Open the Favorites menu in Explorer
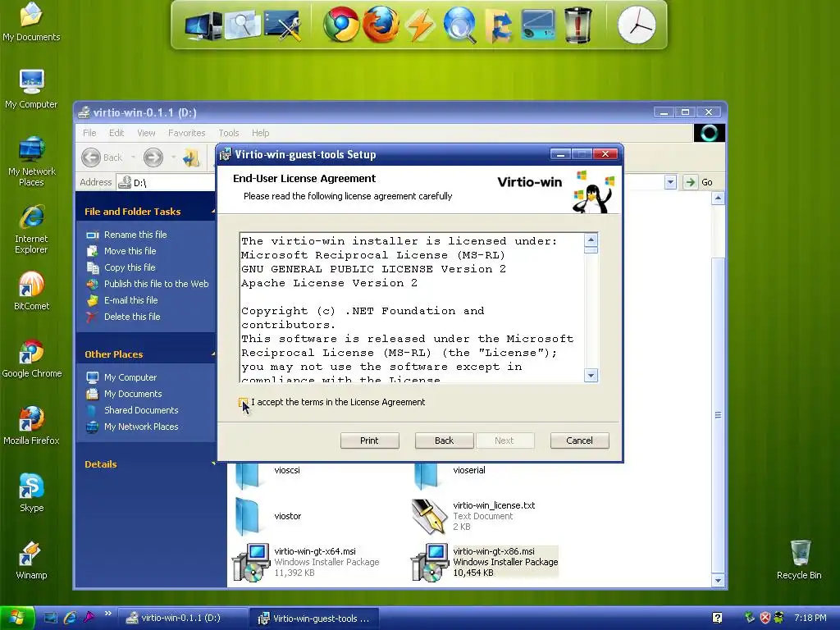Image resolution: width=840 pixels, height=630 pixels. (x=186, y=133)
